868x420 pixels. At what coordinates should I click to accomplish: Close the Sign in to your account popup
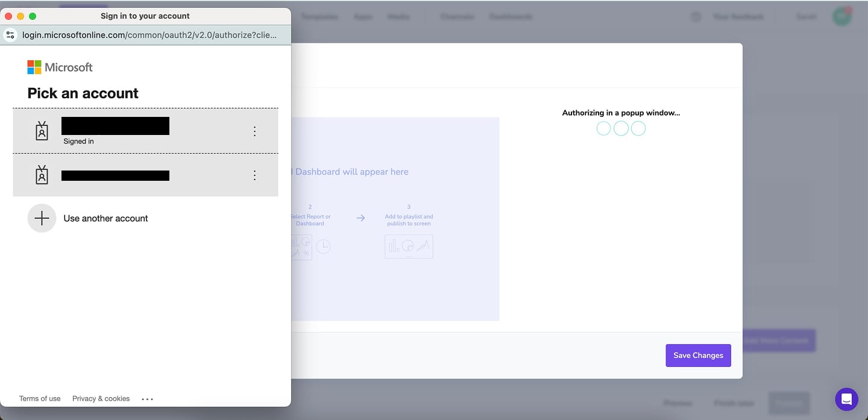[8, 16]
